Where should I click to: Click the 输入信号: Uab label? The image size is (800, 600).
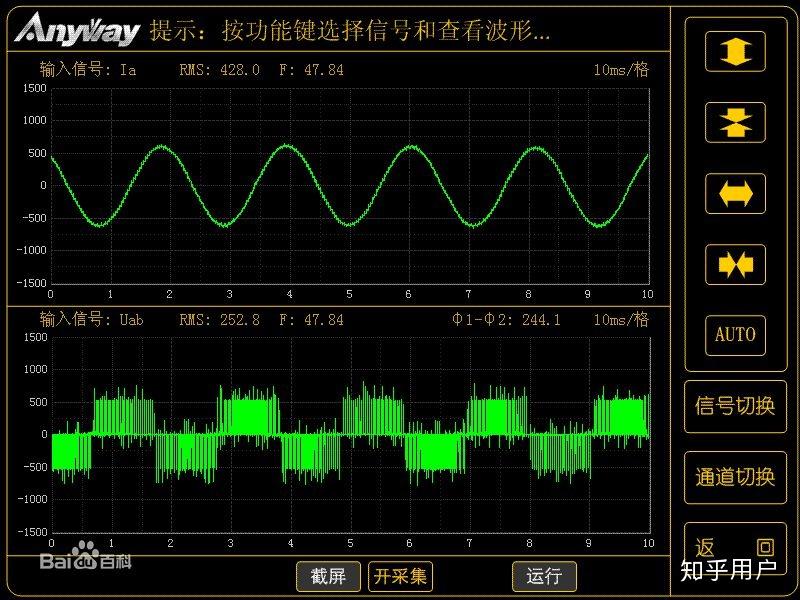point(91,319)
